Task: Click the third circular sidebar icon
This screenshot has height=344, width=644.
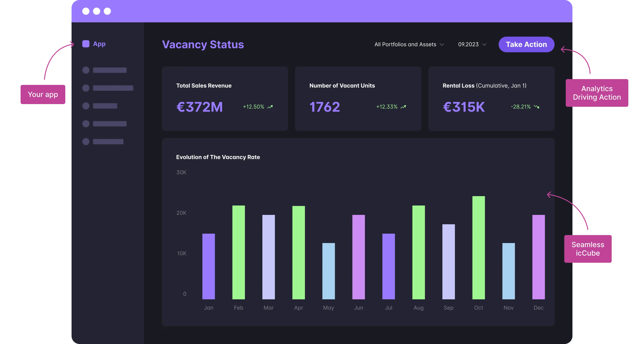Action: (86, 106)
